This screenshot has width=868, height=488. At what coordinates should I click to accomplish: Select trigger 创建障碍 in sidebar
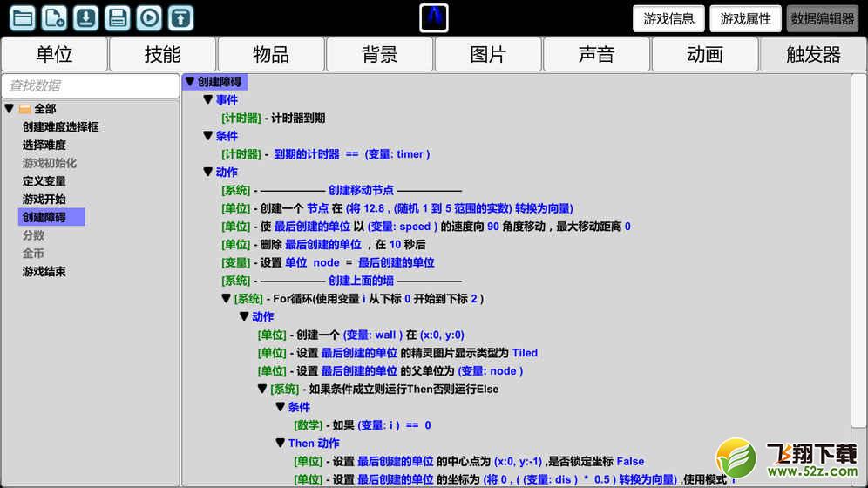point(51,217)
